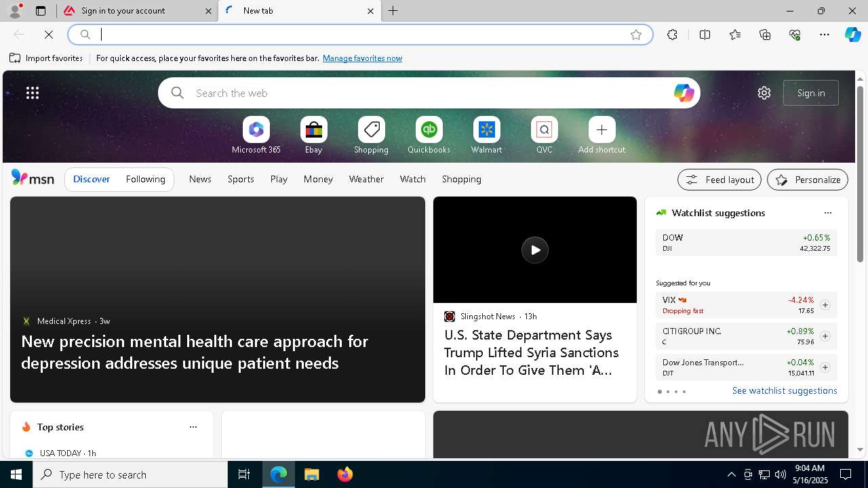Add Dow Jones Transport to watchlist
The image size is (868, 488).
(825, 367)
